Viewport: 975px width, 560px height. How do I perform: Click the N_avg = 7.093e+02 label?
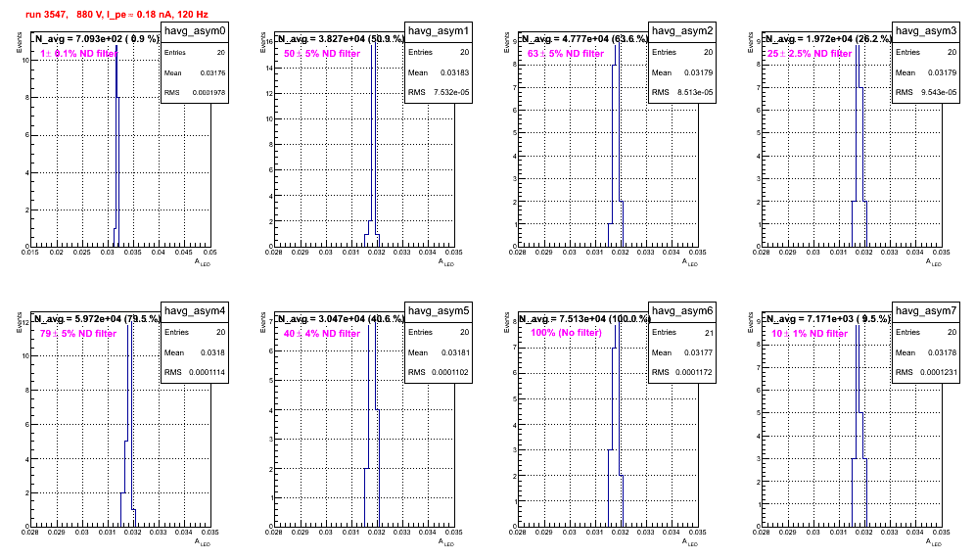point(97,39)
